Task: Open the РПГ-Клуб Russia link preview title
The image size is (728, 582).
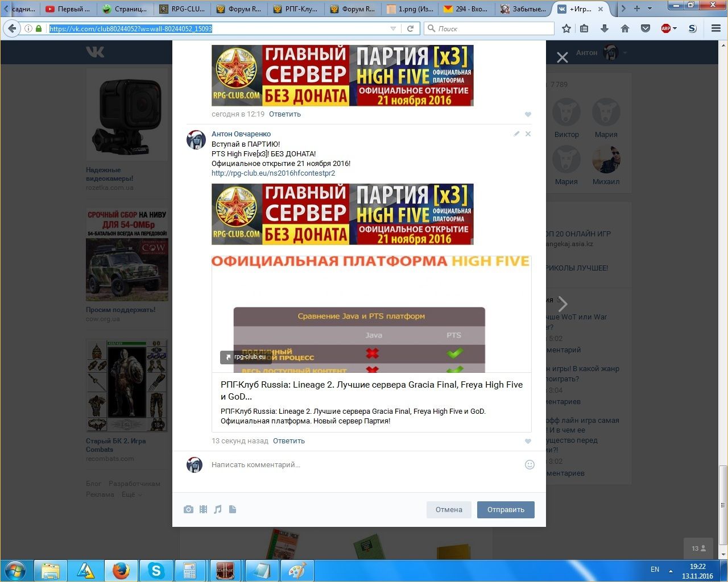Action: [x=371, y=390]
